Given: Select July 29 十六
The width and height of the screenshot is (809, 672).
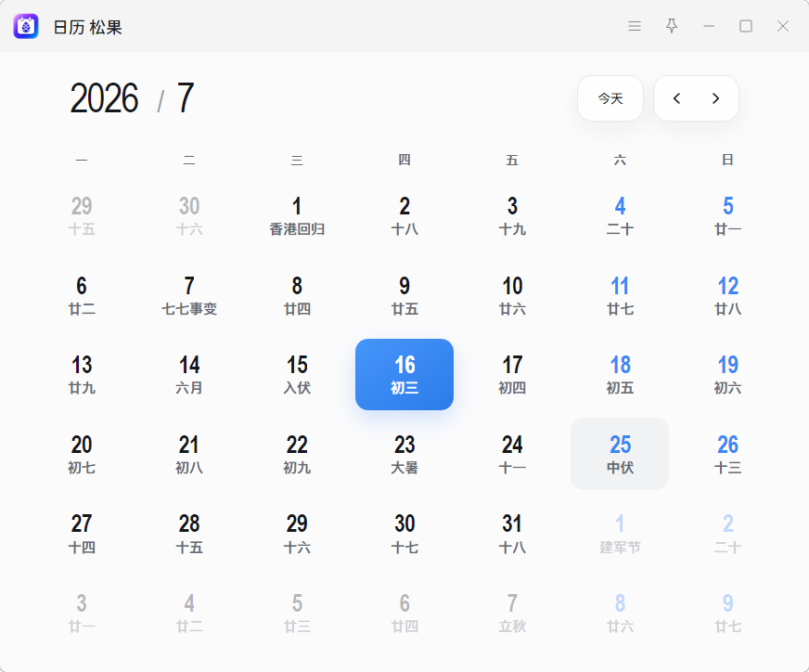Looking at the screenshot, I should (297, 534).
